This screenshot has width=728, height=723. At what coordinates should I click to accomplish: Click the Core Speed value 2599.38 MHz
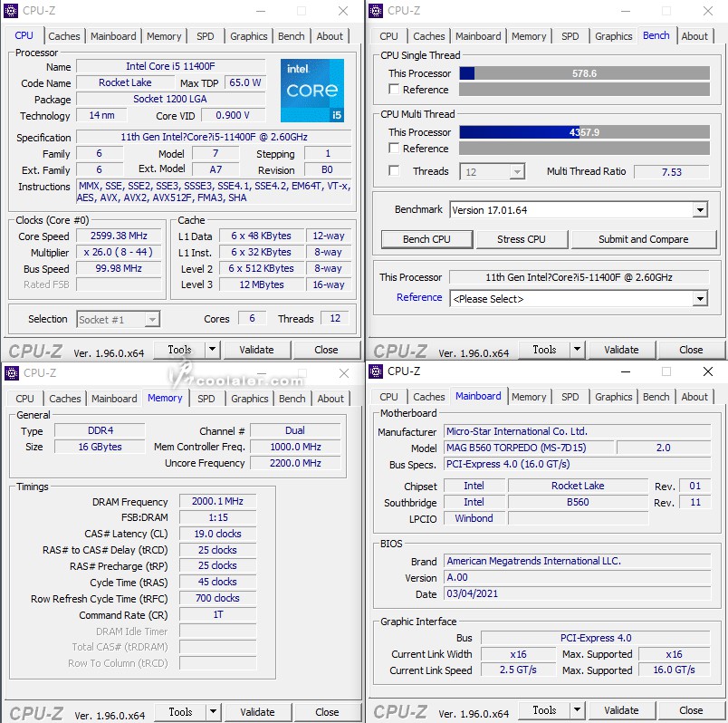[x=119, y=236]
